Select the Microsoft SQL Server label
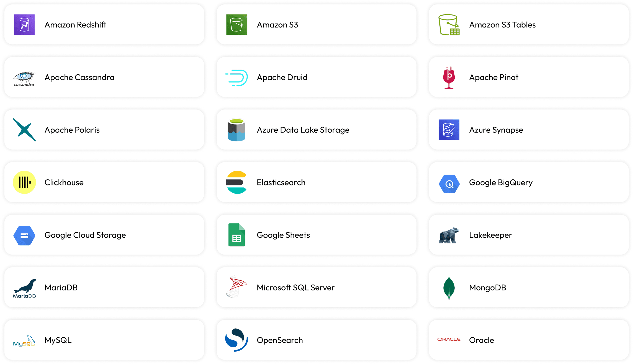633x364 pixels. tap(296, 287)
